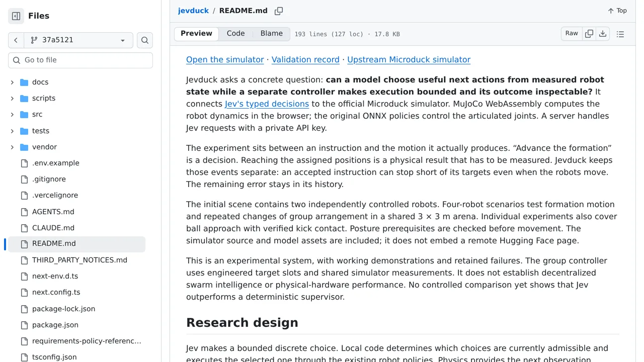
Task: Click the vendor folder icon
Action: point(24,147)
